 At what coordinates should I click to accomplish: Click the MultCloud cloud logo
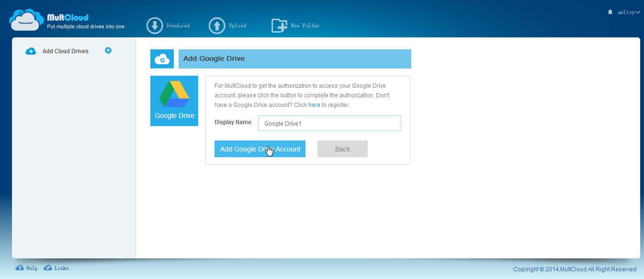tap(26, 20)
